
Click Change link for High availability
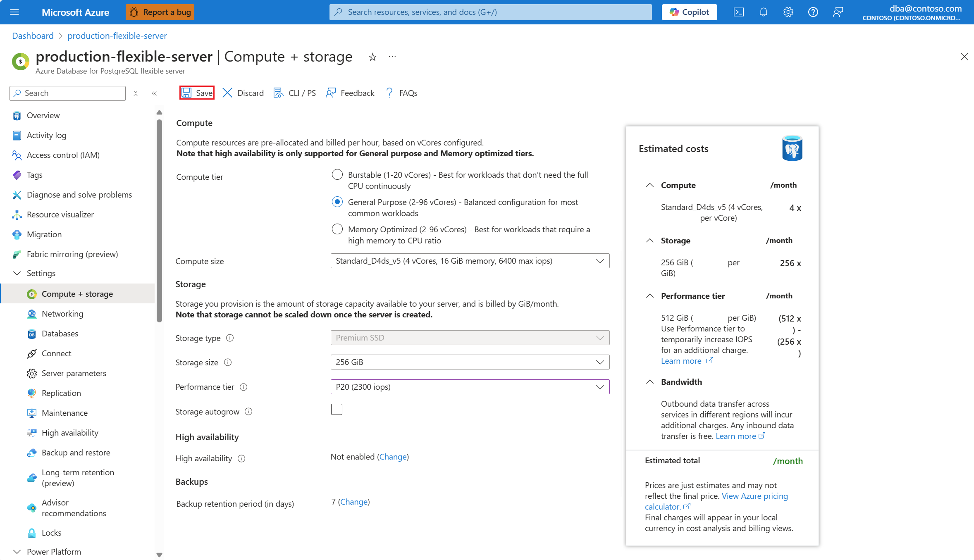[393, 457]
